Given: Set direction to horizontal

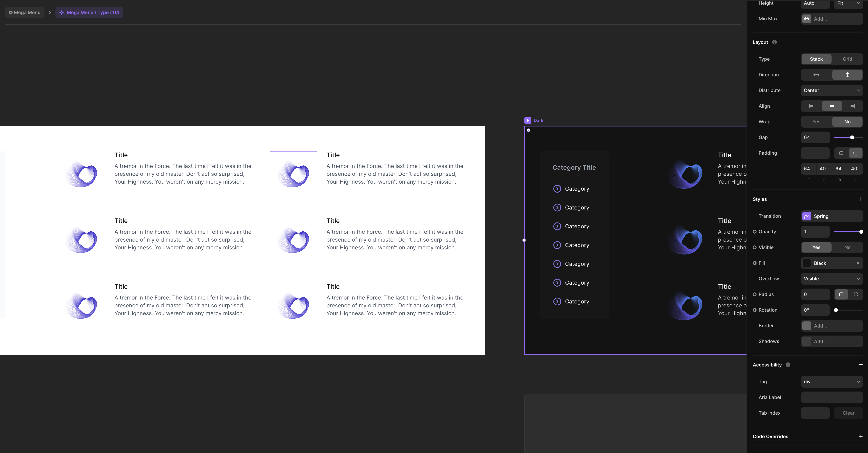Looking at the screenshot, I should pos(816,75).
